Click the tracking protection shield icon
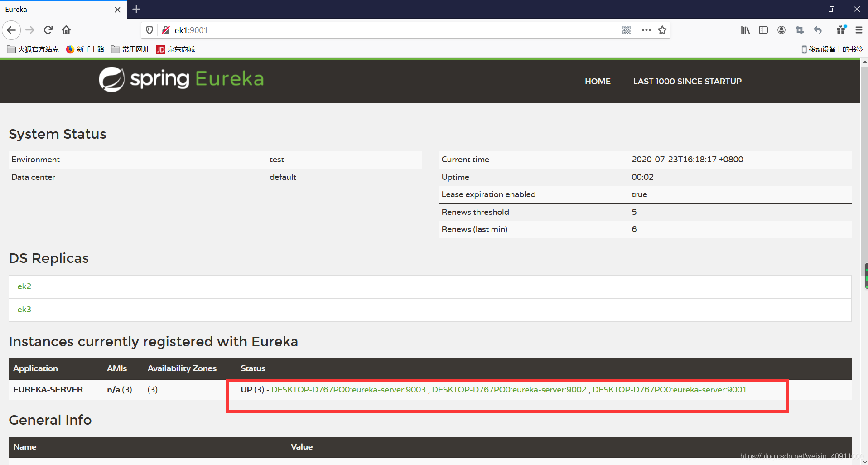The height and width of the screenshot is (465, 868). (x=149, y=30)
